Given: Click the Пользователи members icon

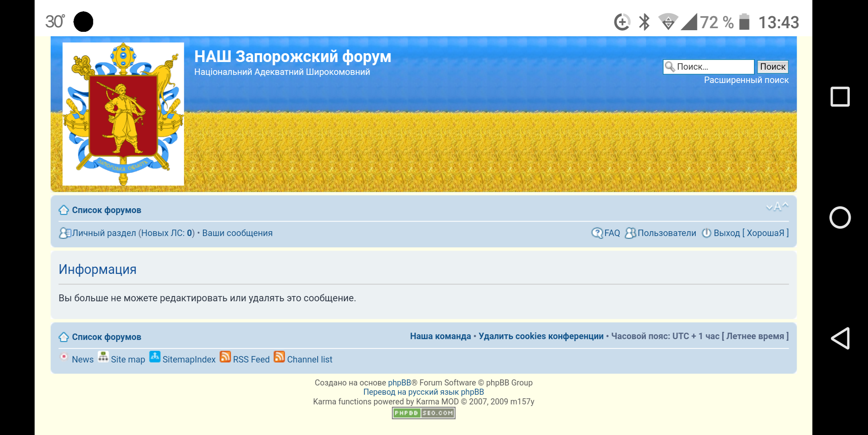Looking at the screenshot, I should [x=630, y=233].
